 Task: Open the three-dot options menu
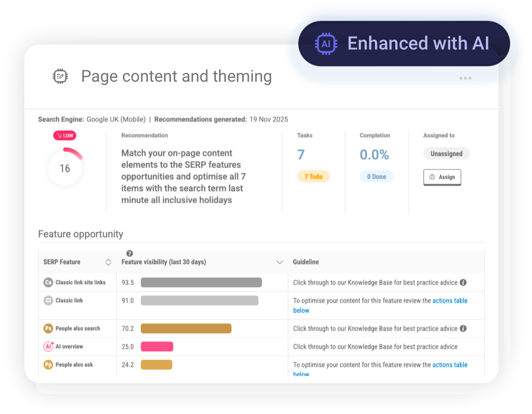pos(465,78)
